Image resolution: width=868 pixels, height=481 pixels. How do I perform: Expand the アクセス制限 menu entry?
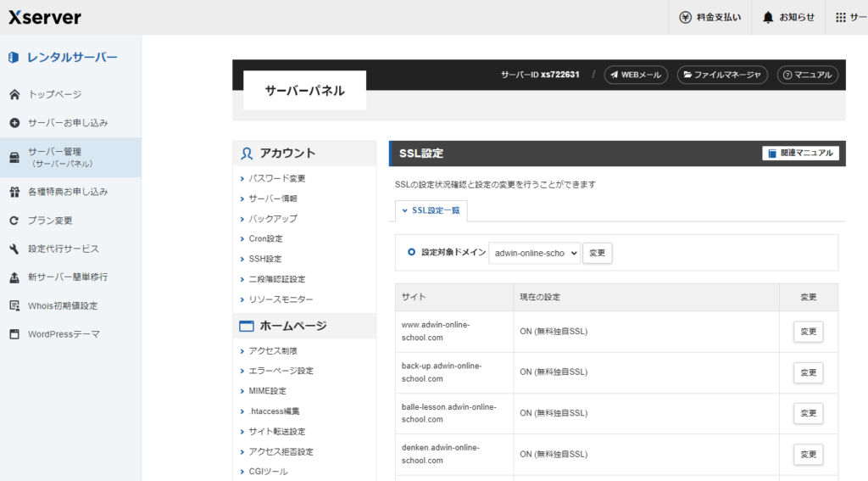click(x=272, y=350)
